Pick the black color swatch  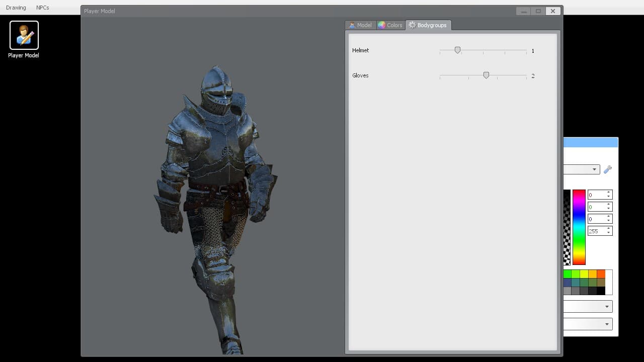pos(601,291)
